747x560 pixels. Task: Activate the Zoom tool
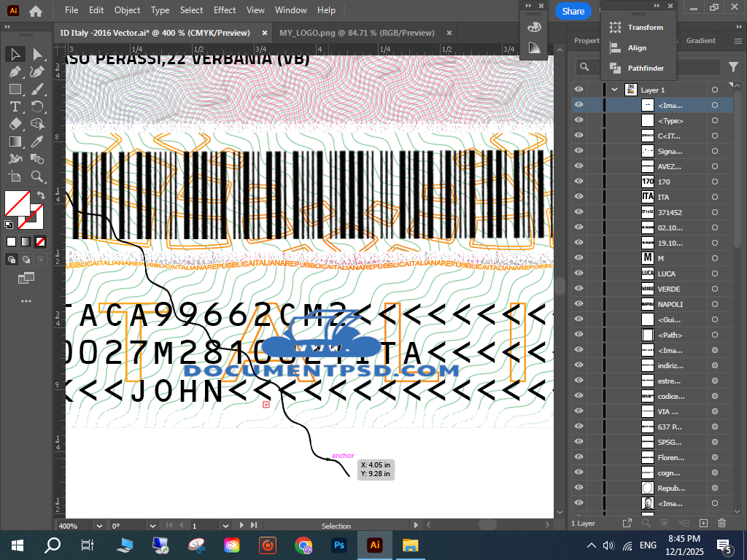(37, 176)
